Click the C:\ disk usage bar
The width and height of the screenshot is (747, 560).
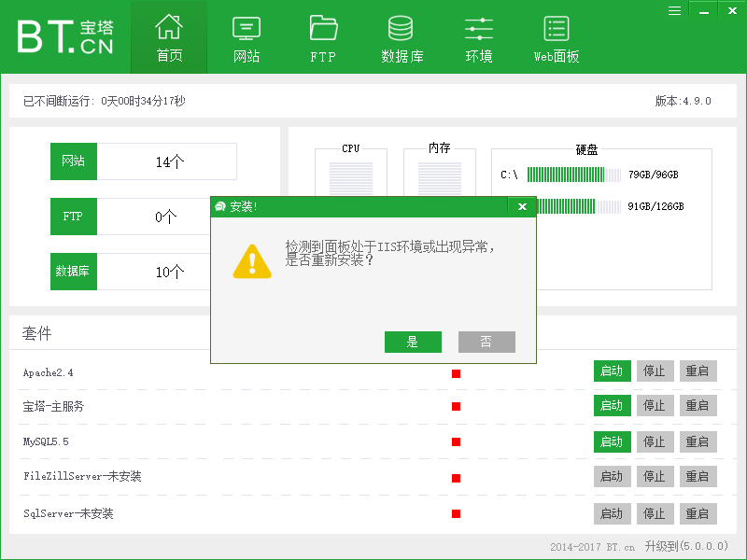click(573, 175)
